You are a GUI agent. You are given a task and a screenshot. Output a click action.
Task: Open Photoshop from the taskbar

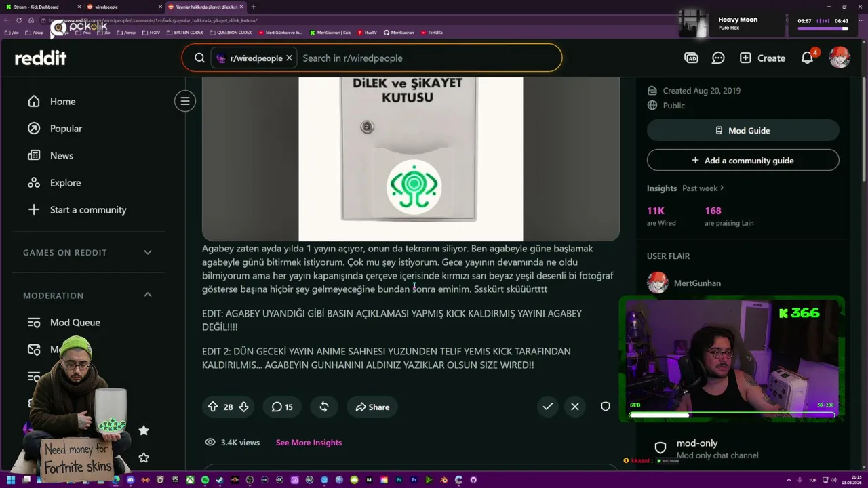(399, 480)
